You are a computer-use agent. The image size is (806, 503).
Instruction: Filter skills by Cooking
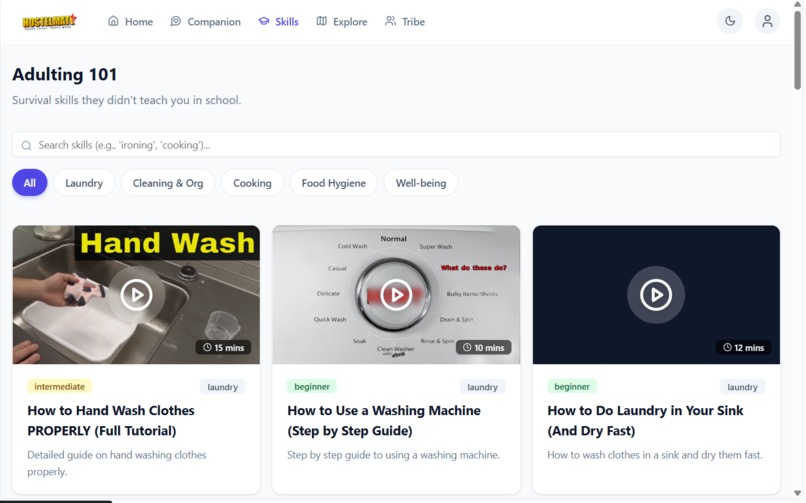(252, 183)
